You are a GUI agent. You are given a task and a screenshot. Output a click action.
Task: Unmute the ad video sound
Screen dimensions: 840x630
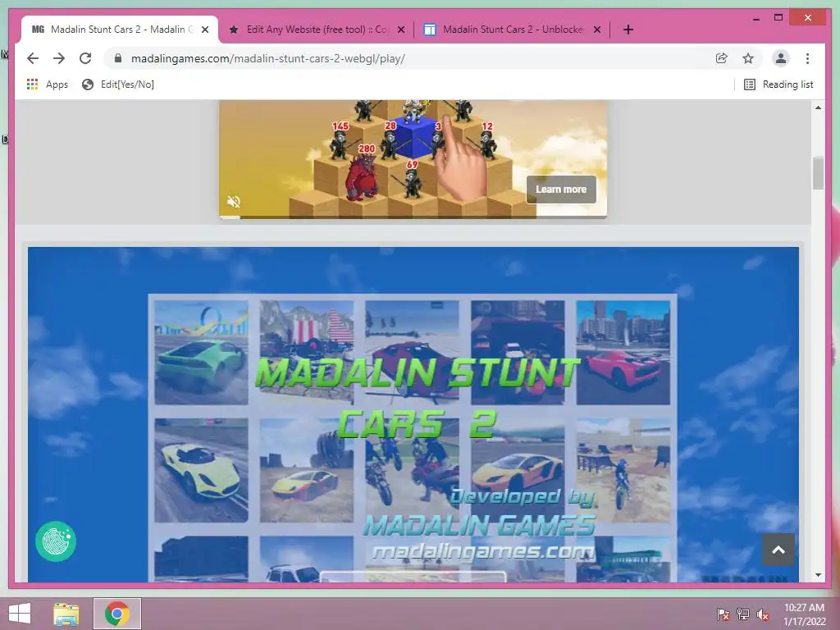pos(234,202)
